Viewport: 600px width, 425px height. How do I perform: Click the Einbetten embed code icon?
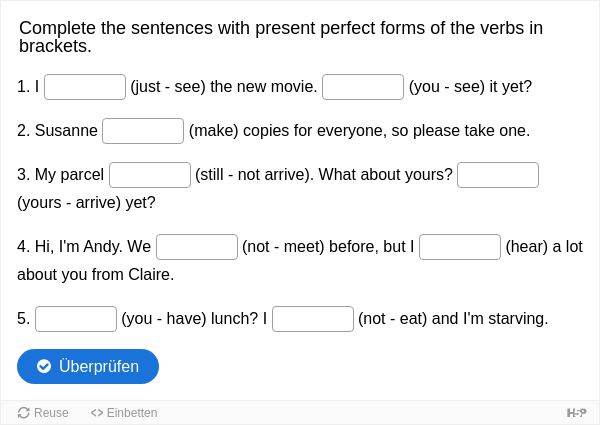pos(97,413)
